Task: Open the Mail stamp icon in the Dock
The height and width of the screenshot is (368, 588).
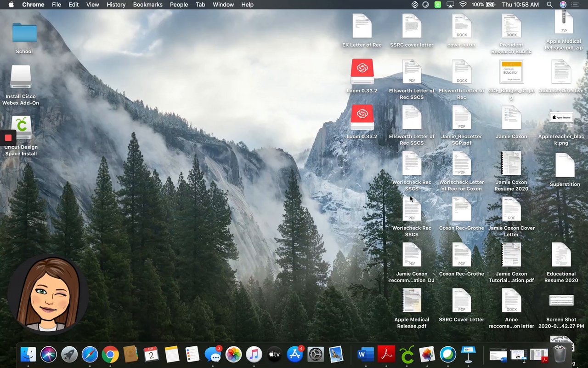Action: [x=336, y=354]
